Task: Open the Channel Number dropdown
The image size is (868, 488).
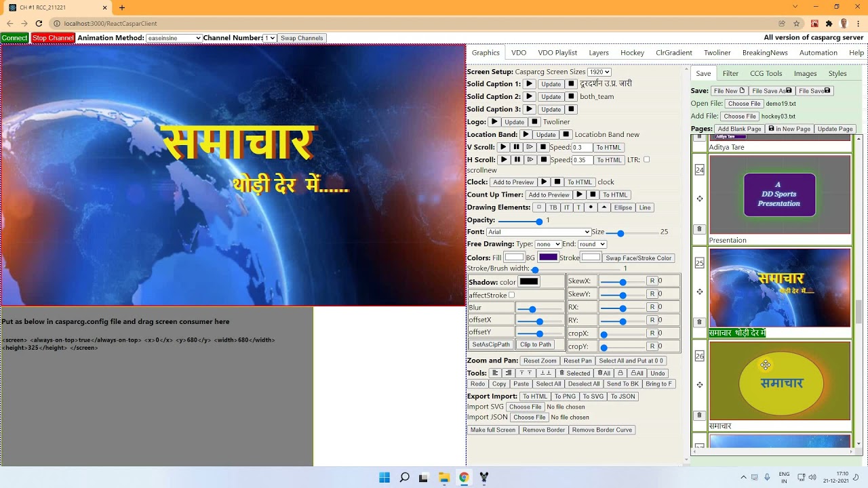Action: click(x=270, y=38)
